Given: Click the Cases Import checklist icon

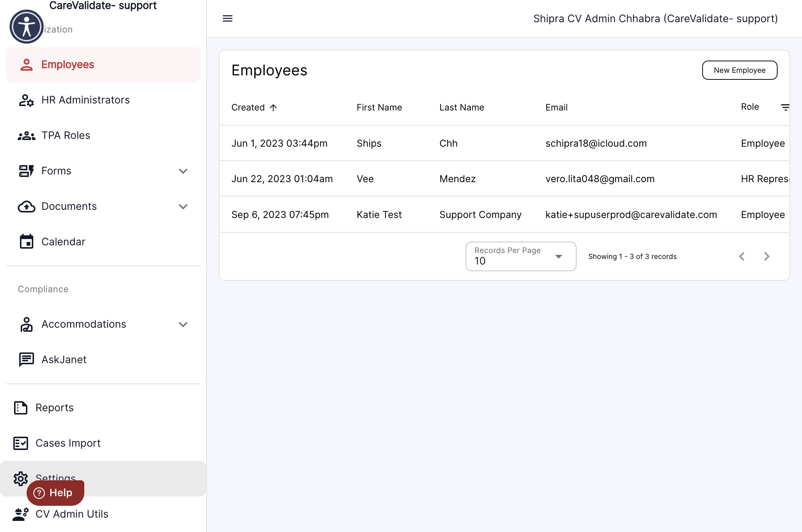Looking at the screenshot, I should click(21, 443).
